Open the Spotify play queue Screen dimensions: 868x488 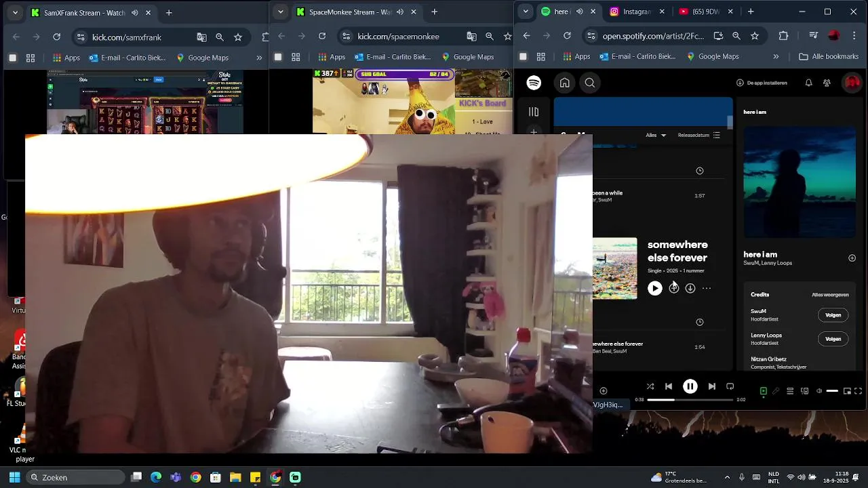790,391
